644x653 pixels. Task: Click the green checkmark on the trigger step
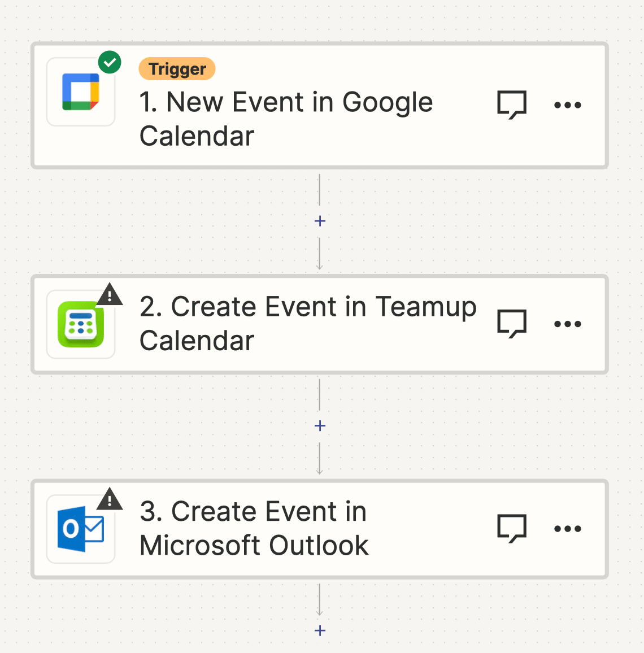(110, 62)
